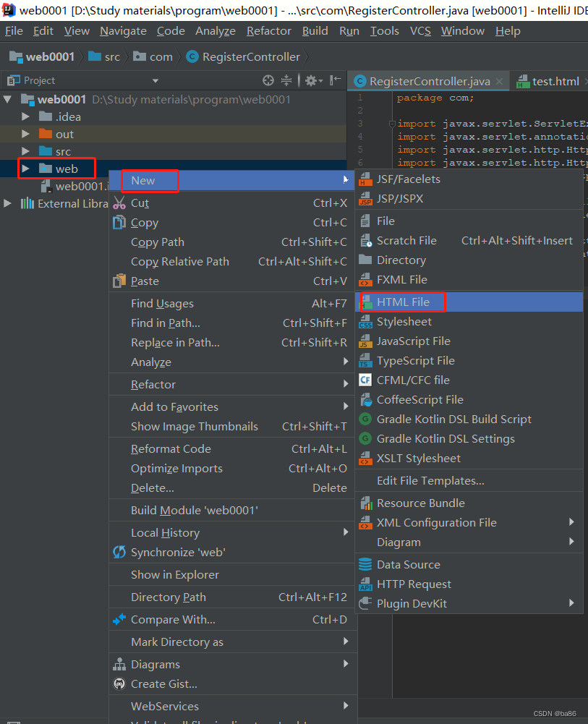588x724 pixels.
Task: Click RegisterController breadcrumb
Action: tap(244, 57)
